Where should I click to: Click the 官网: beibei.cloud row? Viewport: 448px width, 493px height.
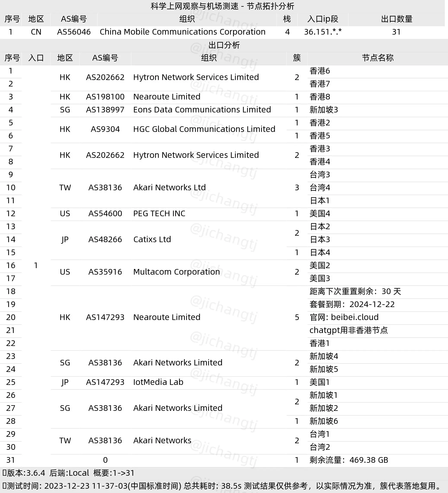click(x=344, y=317)
